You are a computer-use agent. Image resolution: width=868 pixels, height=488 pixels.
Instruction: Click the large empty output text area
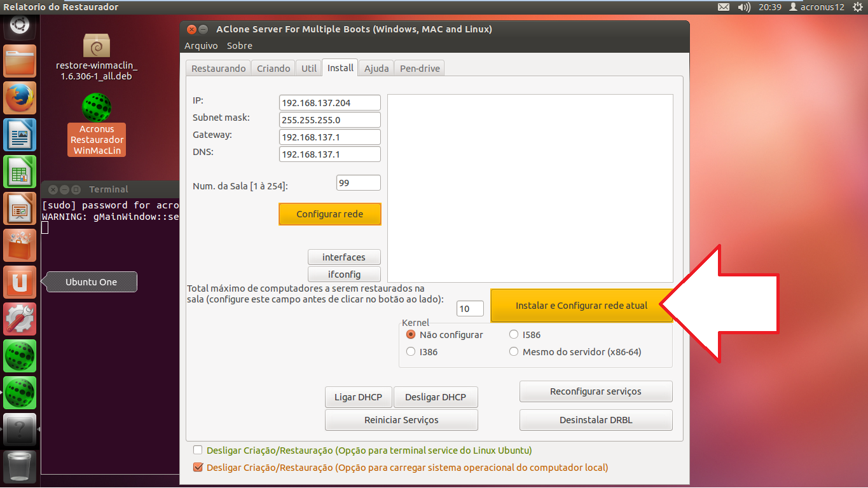click(x=530, y=189)
